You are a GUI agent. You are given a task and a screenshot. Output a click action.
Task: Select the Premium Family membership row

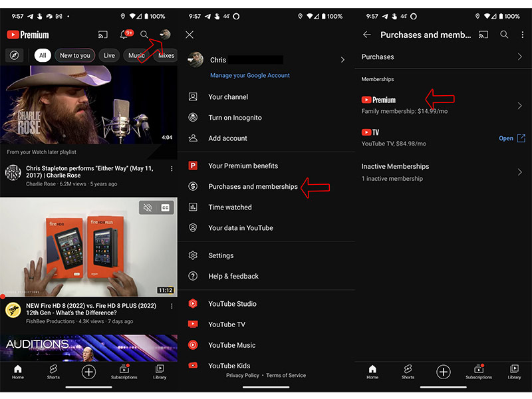(443, 106)
